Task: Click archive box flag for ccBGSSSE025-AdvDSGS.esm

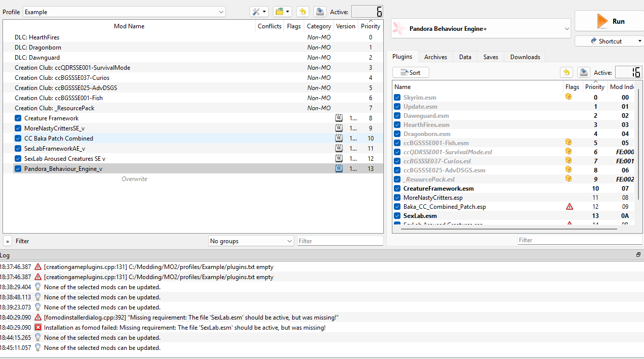Action: pyautogui.click(x=569, y=169)
